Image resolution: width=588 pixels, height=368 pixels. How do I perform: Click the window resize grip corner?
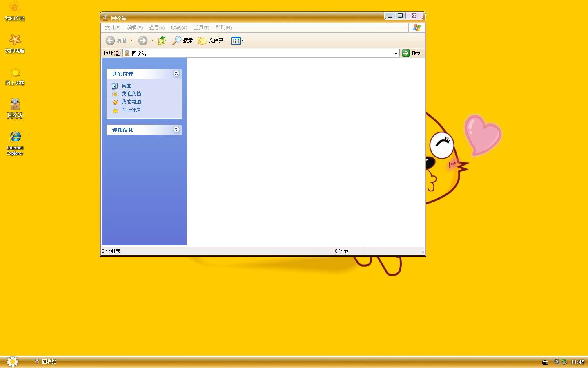422,253
